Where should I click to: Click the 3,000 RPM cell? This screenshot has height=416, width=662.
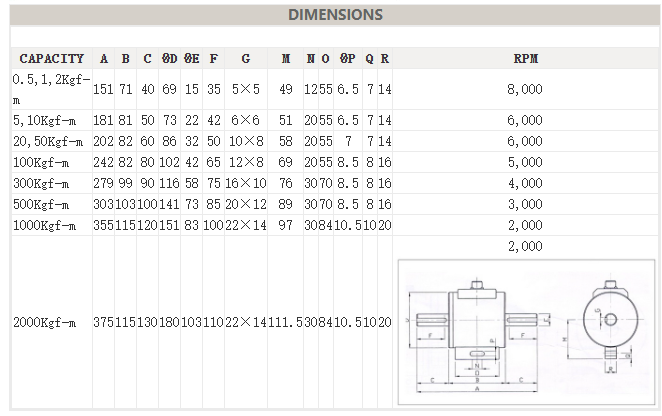point(526,204)
